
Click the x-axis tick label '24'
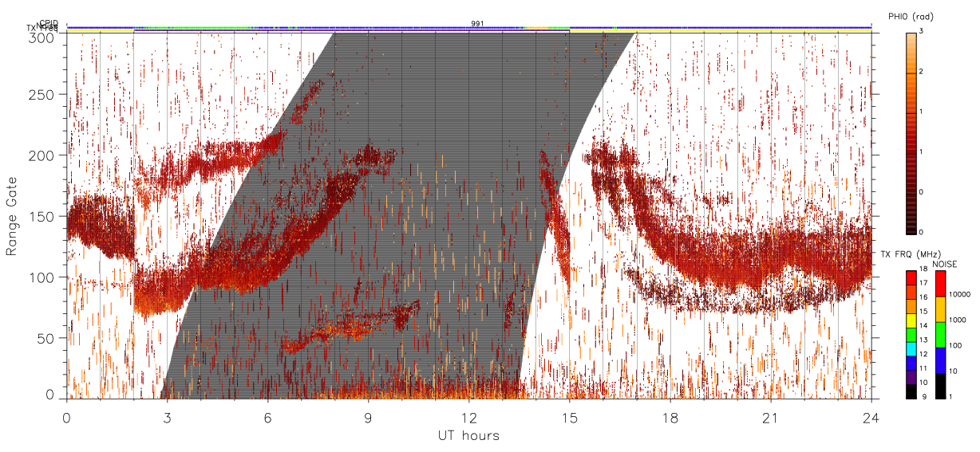pyautogui.click(x=871, y=417)
